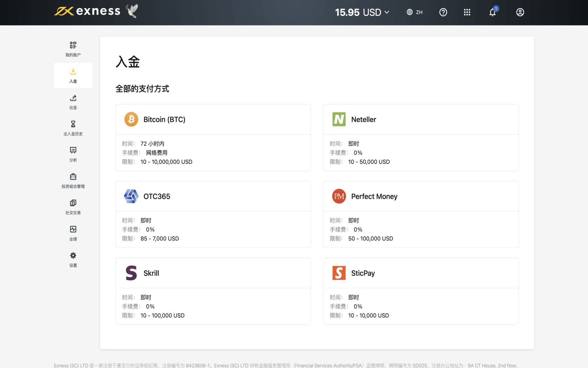Viewport: 588px width, 368px height.
Task: Click the Bitcoin logo icon
Action: (x=131, y=119)
